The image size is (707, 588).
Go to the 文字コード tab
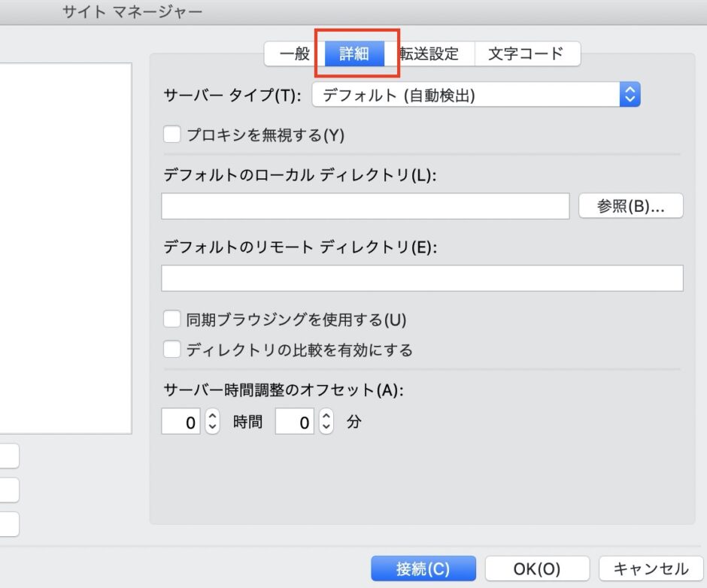point(526,54)
